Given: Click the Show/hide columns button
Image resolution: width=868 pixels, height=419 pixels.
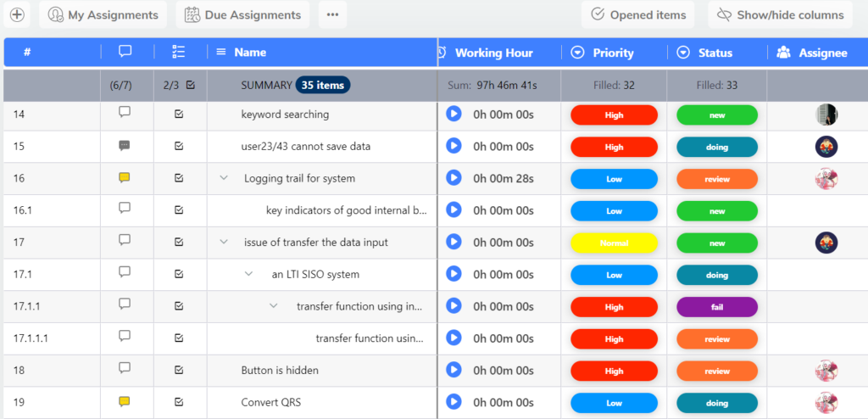Looking at the screenshot, I should coord(781,14).
